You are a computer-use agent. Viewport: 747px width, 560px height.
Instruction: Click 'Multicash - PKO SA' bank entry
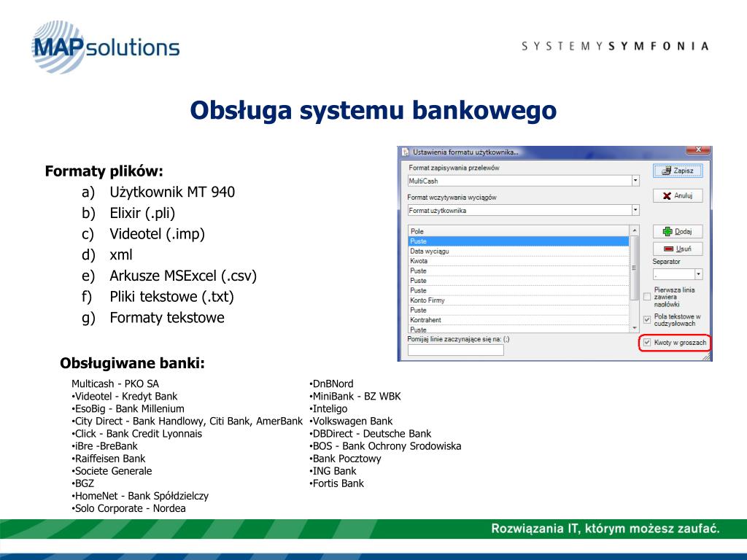coord(115,384)
